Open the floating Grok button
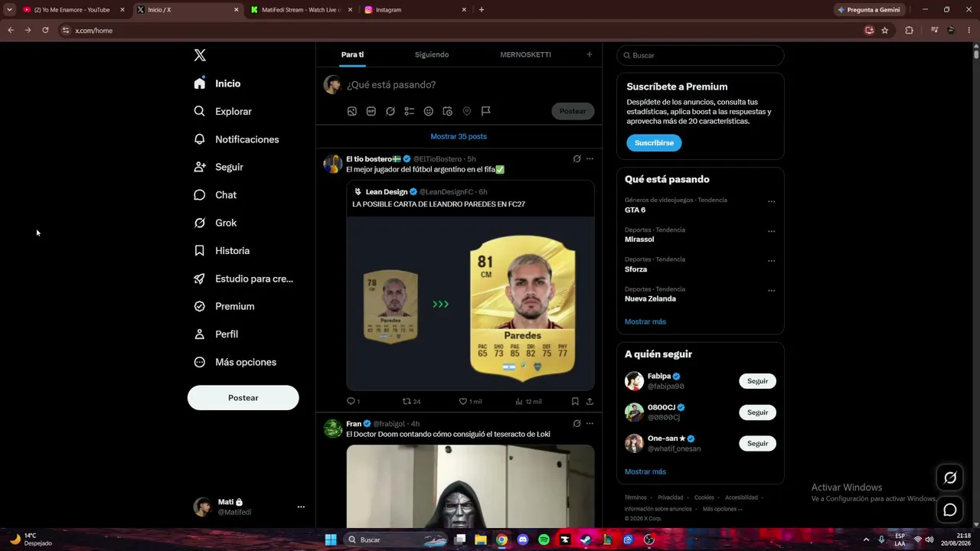Screen dimensions: 980x551 (950, 478)
